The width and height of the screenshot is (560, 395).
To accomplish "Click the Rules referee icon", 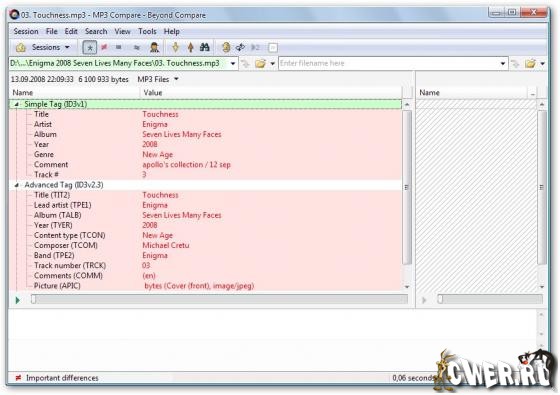I will click(x=154, y=47).
